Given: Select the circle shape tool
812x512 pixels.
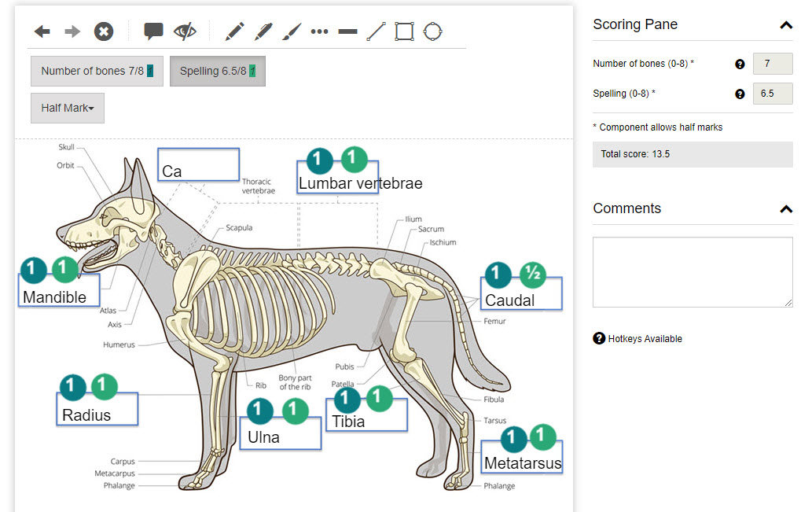Looking at the screenshot, I should pyautogui.click(x=432, y=31).
